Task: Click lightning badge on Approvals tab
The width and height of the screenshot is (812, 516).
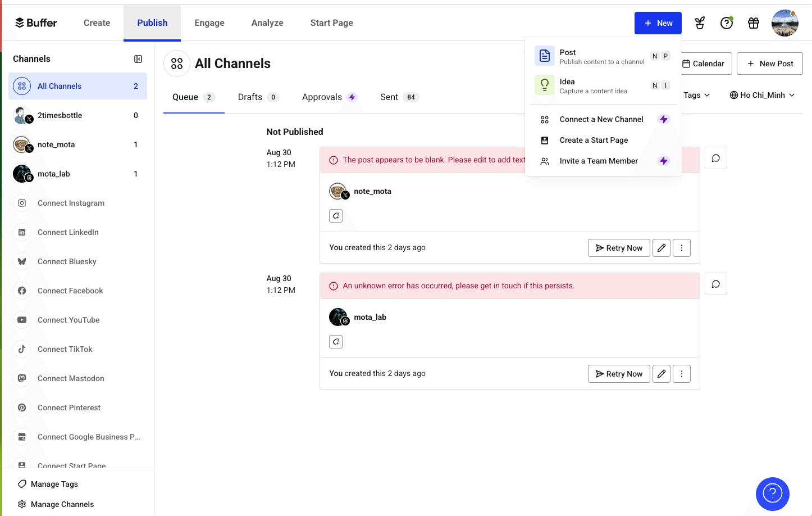Action: point(352,97)
